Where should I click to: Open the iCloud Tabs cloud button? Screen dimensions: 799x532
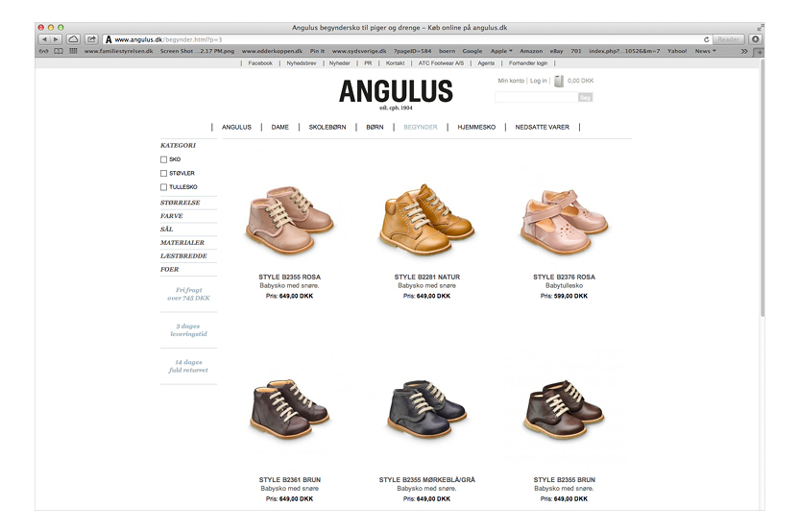(73, 39)
